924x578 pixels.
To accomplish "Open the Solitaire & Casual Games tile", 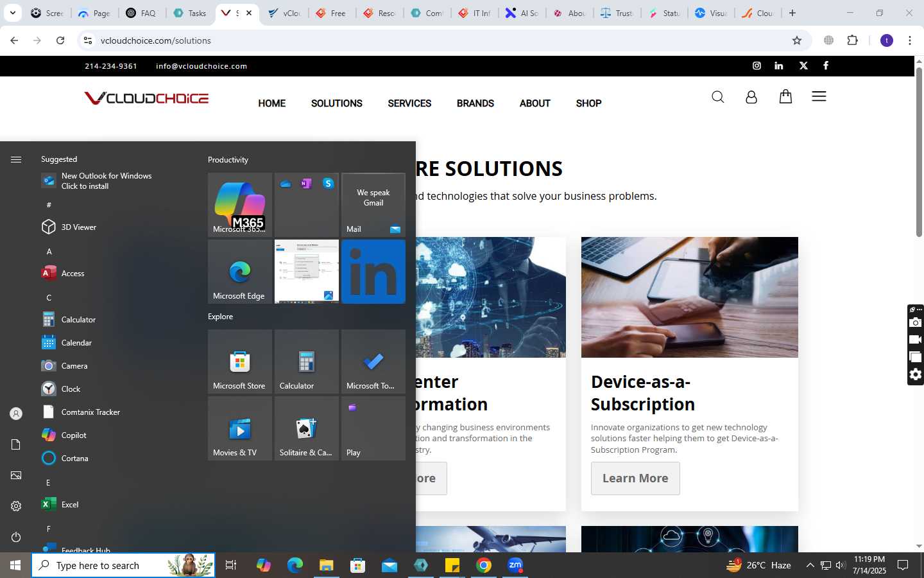I will [x=307, y=428].
